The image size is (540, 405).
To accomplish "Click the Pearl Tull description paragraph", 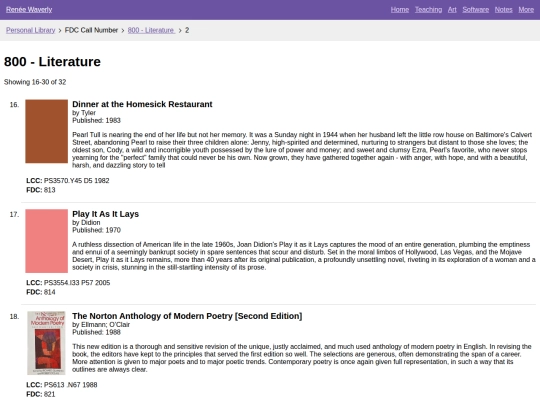I will (x=302, y=150).
